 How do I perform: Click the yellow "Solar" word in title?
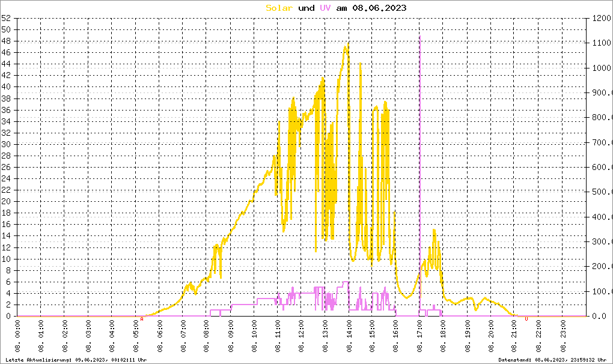(279, 8)
